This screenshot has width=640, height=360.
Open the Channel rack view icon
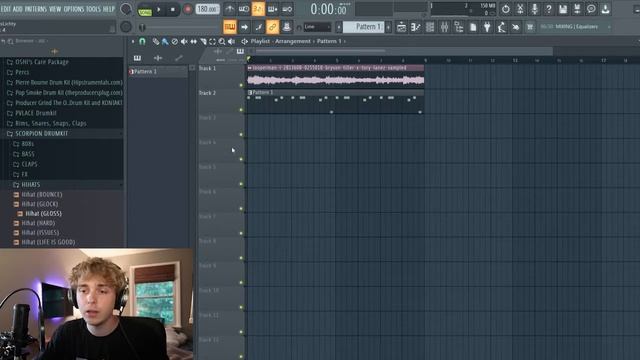tap(430, 27)
